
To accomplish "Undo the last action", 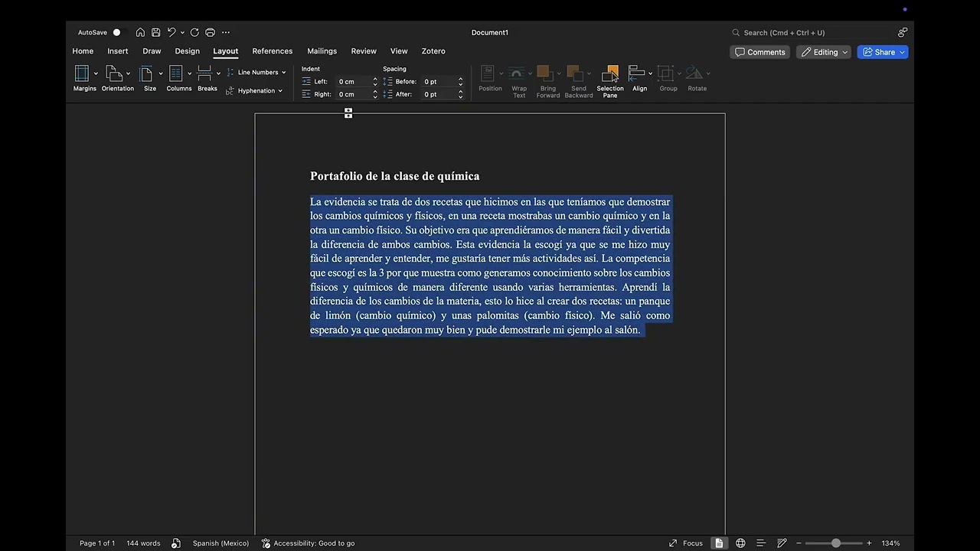I will coord(171,32).
